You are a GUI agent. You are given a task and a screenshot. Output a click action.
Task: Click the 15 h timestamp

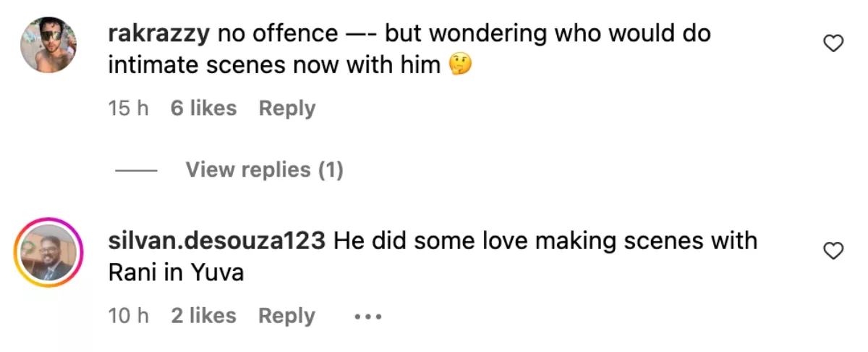(x=128, y=109)
